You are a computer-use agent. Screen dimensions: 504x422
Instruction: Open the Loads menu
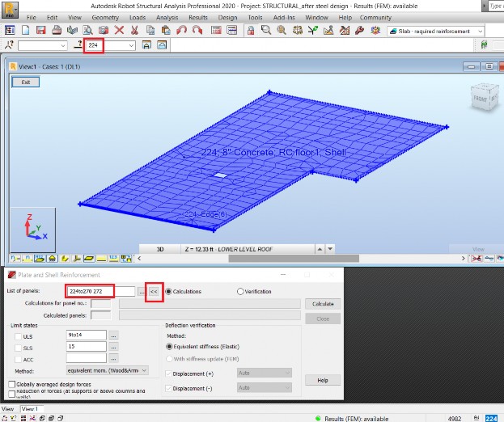click(138, 18)
